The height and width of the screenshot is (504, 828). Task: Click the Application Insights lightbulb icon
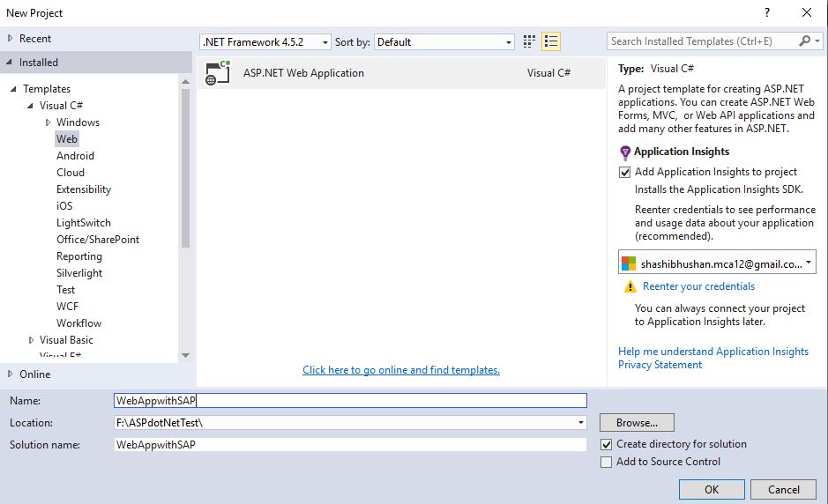point(624,152)
